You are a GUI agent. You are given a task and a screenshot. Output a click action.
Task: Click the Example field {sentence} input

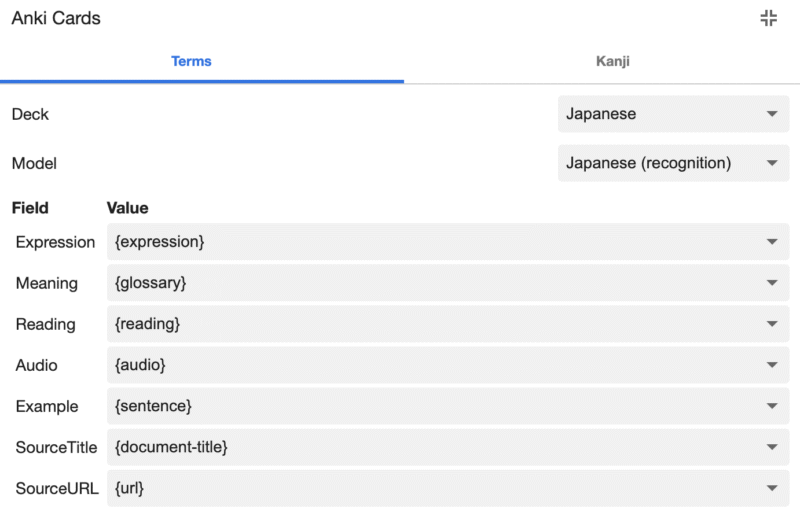click(x=430, y=406)
